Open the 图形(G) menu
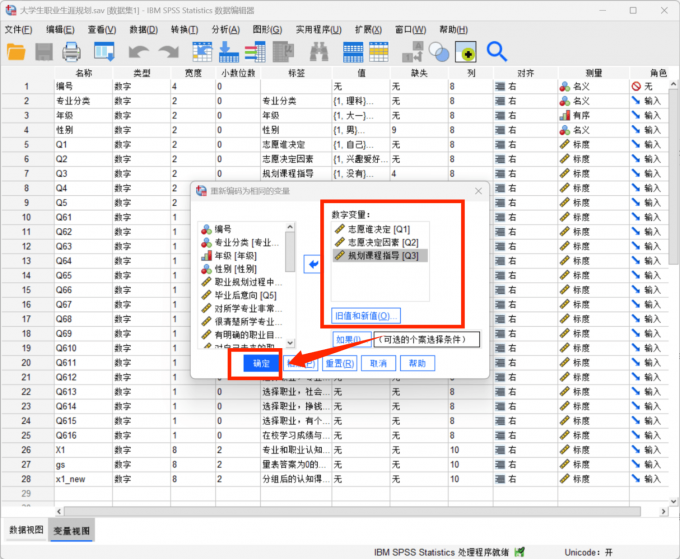 [267, 30]
